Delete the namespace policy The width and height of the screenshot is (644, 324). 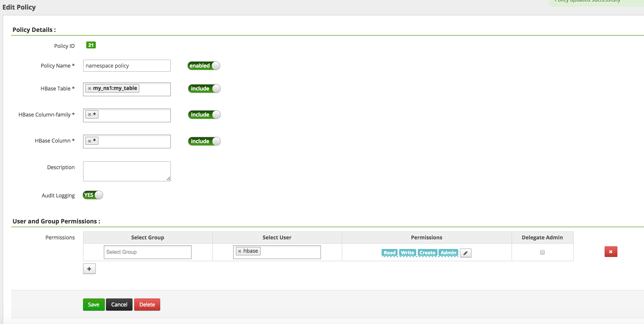[x=147, y=304]
